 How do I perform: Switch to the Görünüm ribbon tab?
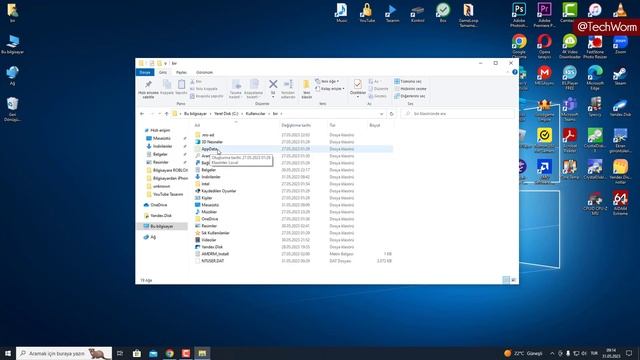(204, 72)
